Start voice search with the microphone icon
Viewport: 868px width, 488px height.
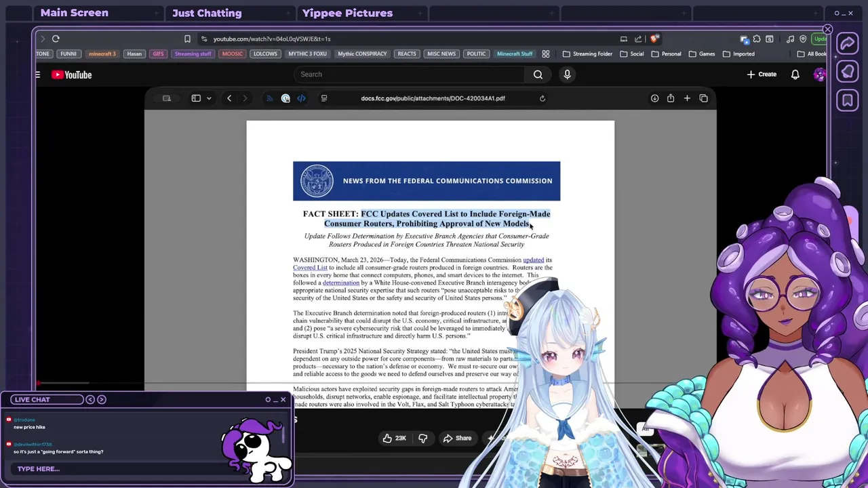(567, 75)
